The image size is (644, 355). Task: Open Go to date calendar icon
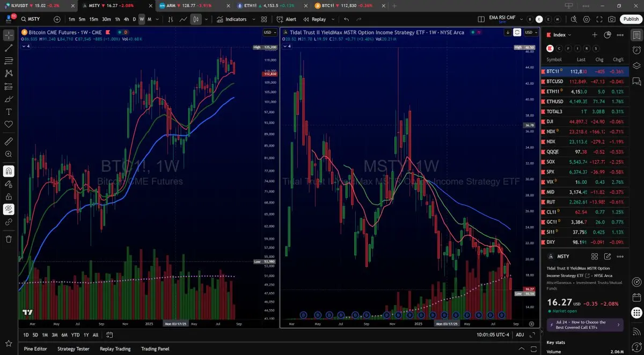coord(109,335)
